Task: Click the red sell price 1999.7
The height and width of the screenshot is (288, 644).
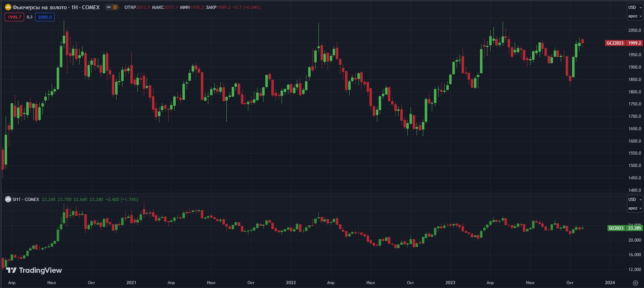Action: click(15, 17)
